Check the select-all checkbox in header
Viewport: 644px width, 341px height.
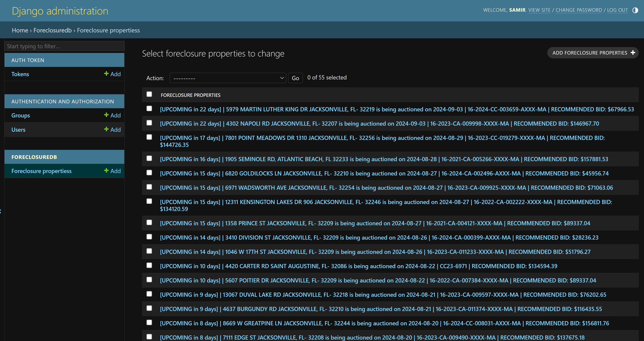point(149,94)
